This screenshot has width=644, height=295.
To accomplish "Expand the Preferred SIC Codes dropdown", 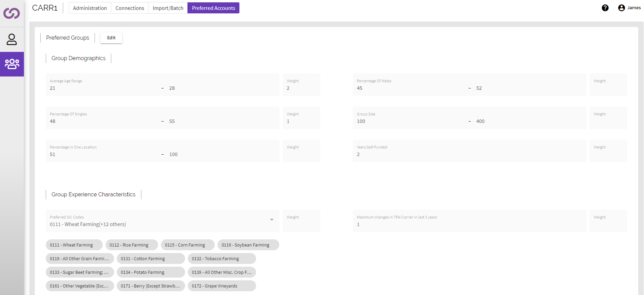I will click(x=271, y=220).
